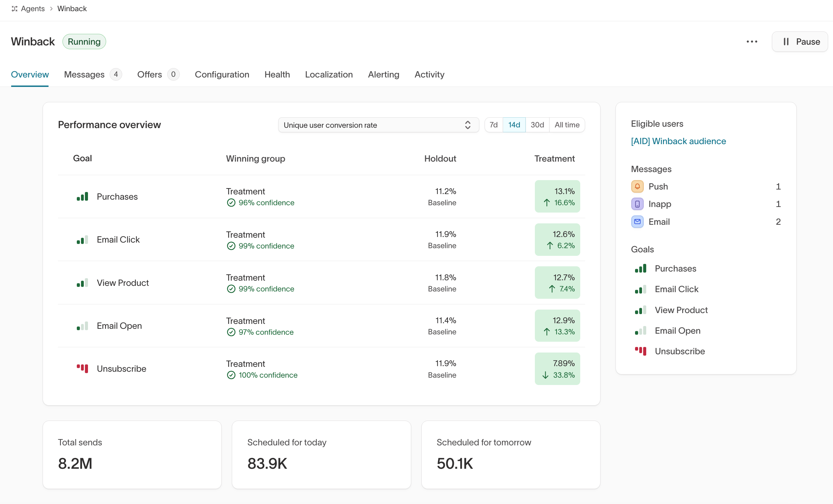Go to the Configuration tab
The image size is (833, 504).
[x=222, y=74]
